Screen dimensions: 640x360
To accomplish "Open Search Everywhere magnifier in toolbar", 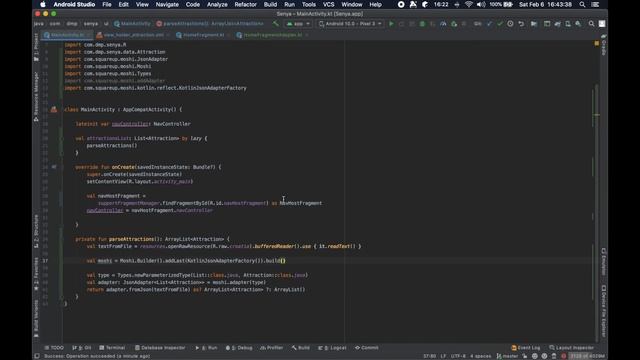I will 591,24.
